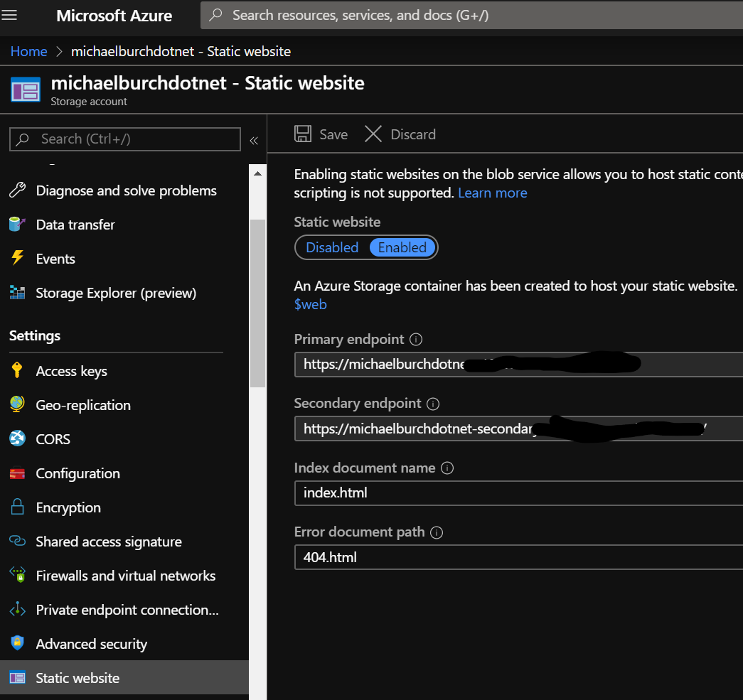
Task: Click the Encryption padlock icon
Action: click(x=18, y=507)
